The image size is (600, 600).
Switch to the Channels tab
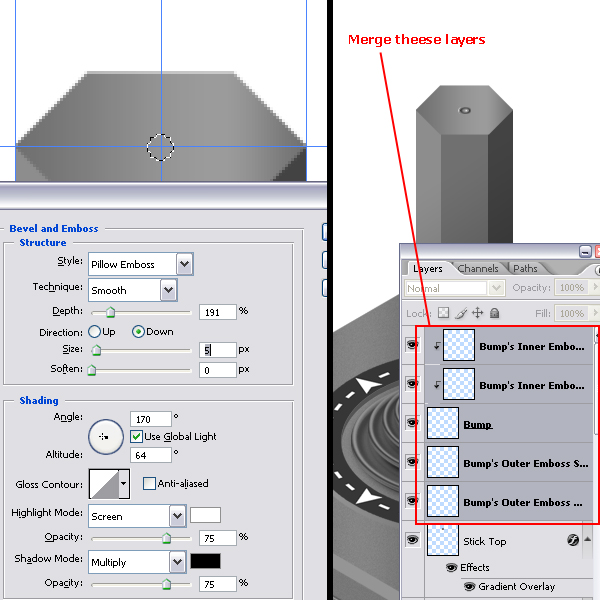point(478,268)
